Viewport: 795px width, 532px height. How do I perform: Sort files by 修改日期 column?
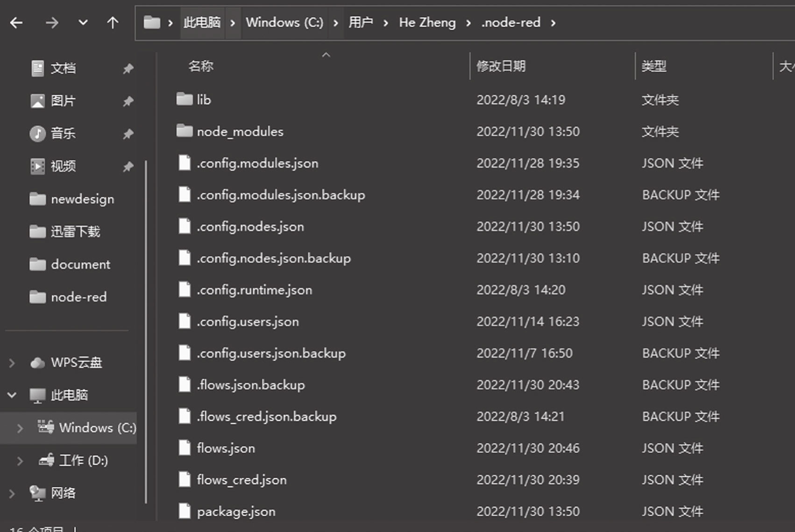pos(501,66)
